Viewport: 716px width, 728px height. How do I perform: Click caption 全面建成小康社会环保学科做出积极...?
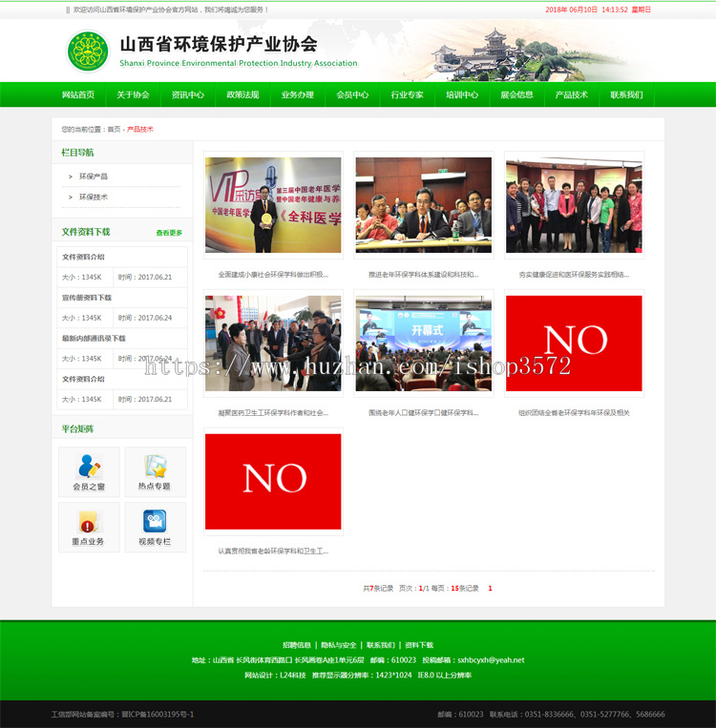click(273, 275)
